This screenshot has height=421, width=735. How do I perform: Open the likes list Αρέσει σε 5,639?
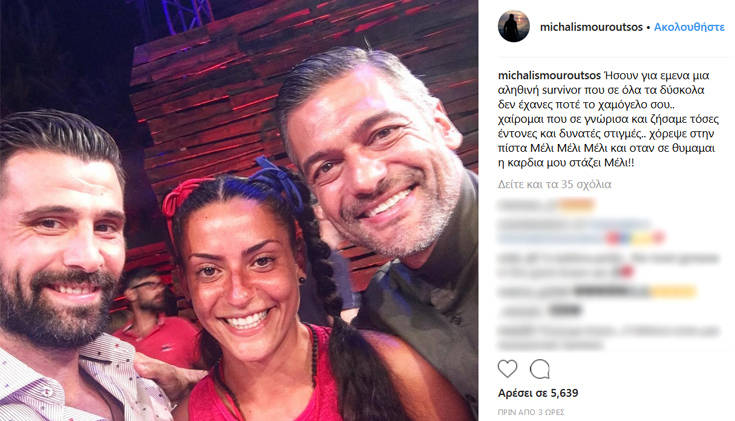pos(538,393)
